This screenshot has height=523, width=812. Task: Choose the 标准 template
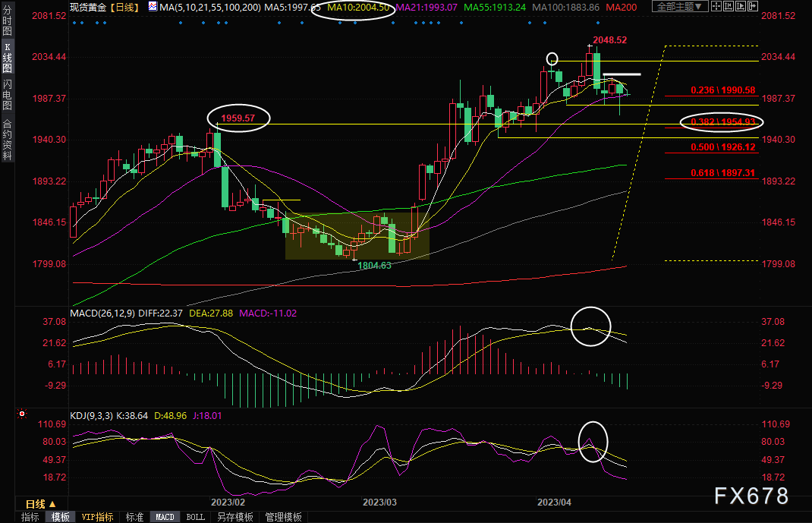(x=134, y=517)
